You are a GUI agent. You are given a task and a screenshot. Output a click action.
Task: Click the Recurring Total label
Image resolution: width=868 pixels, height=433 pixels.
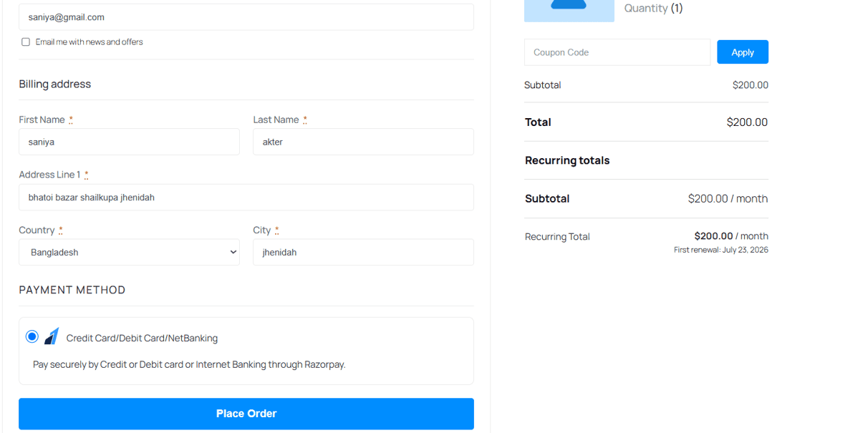pos(557,237)
